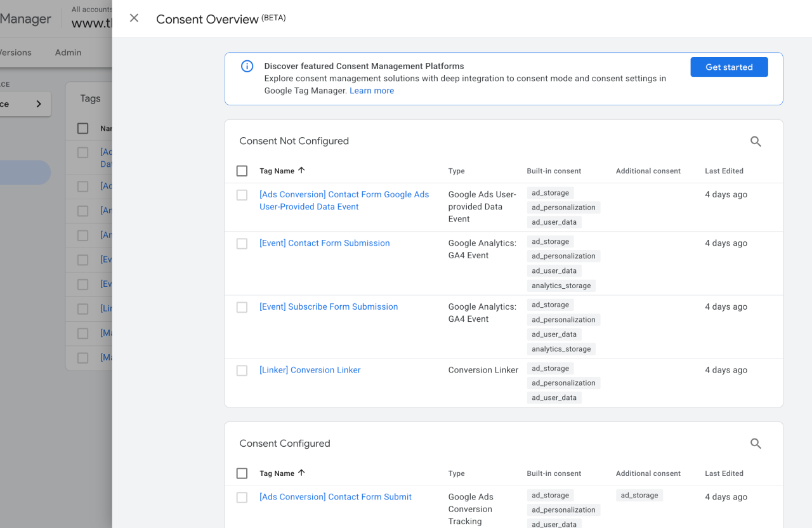Viewport: 812px width, 528px height.
Task: Sort Consent Not Configured by Tag Name arrow
Action: tap(301, 171)
